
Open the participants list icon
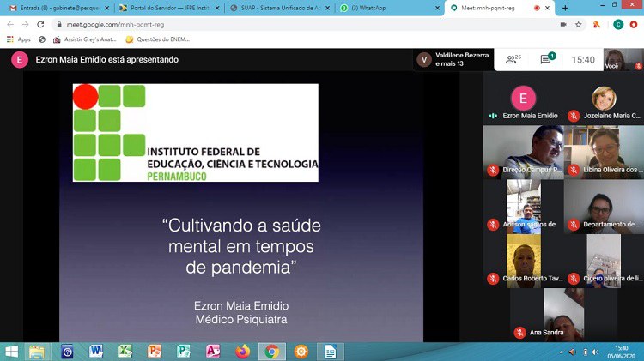(x=513, y=59)
